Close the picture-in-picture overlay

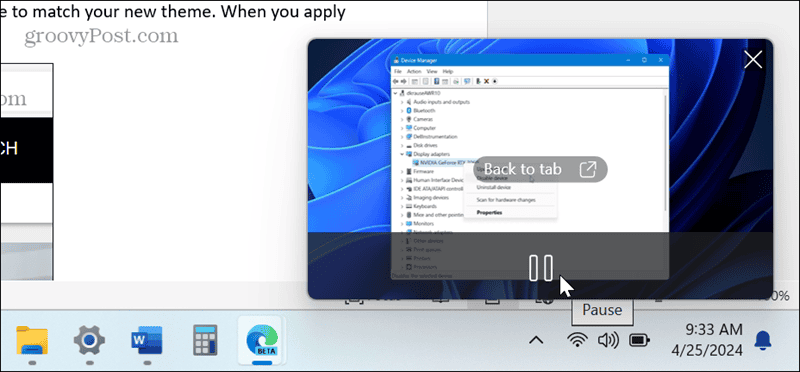pos(753,60)
